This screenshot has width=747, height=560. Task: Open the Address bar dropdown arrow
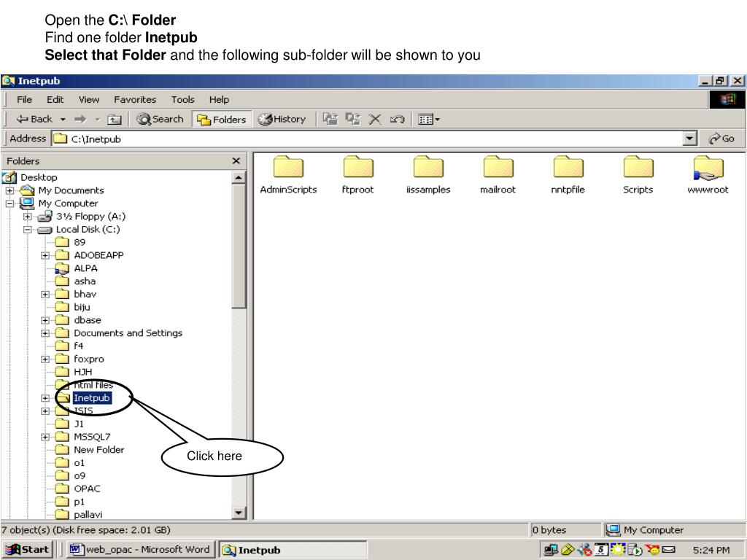689,139
